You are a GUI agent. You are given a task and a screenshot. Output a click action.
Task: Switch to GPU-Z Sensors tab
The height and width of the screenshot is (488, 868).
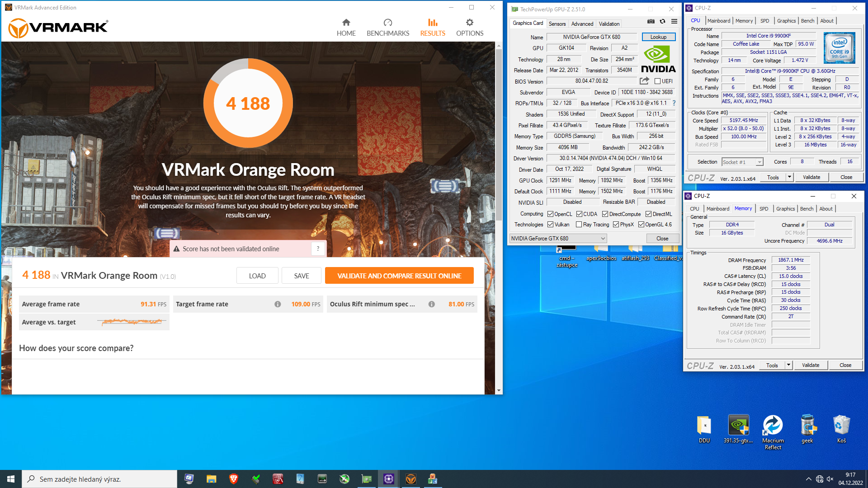557,24
